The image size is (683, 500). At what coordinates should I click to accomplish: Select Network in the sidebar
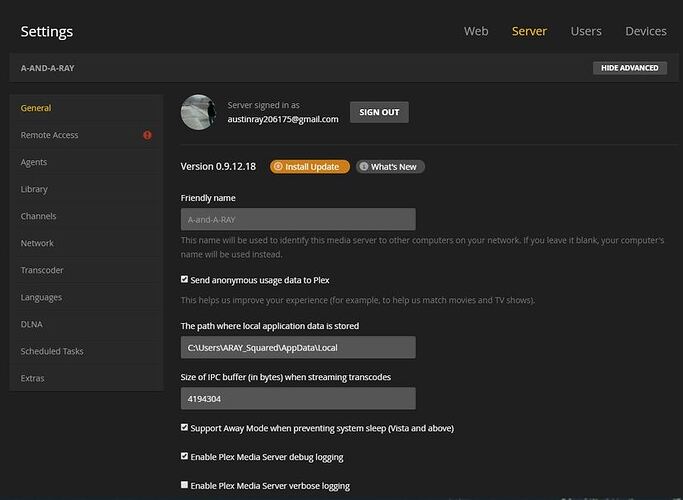86,243
